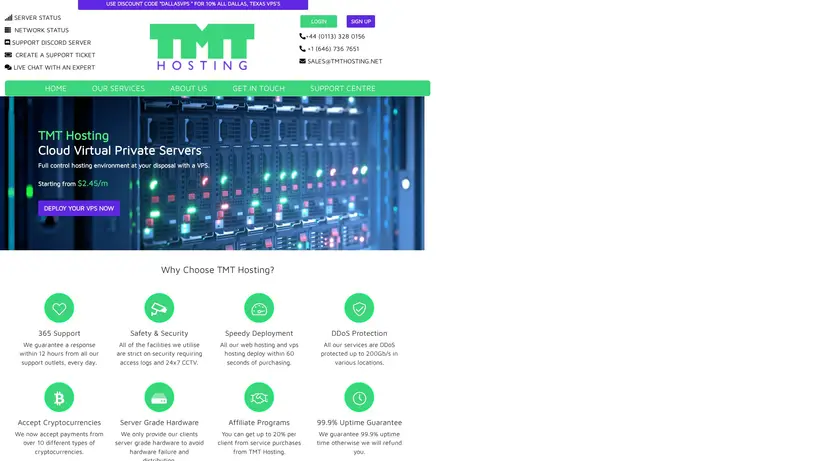This screenshot has width=820, height=461.
Task: Open the Home menu item
Action: pos(55,88)
